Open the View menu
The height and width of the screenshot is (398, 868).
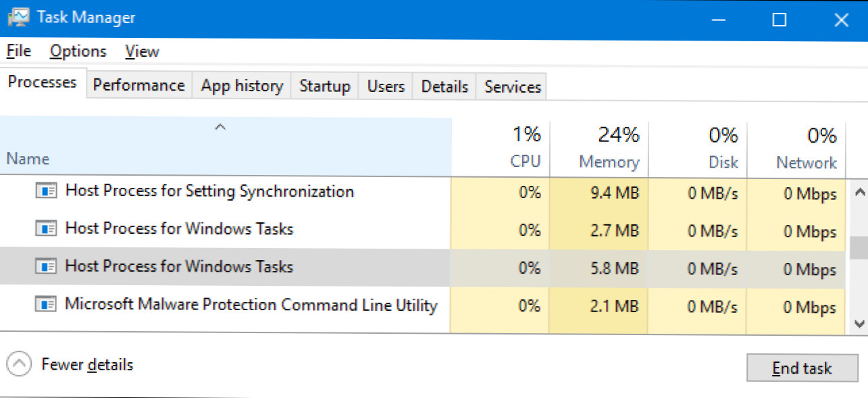click(142, 51)
